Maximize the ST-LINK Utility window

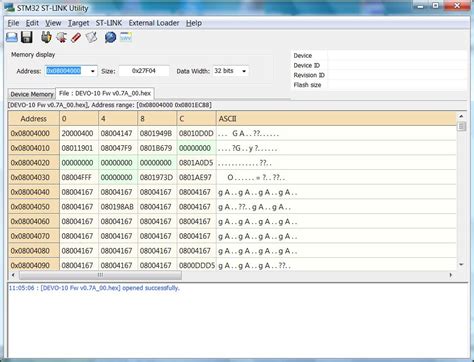436,6
